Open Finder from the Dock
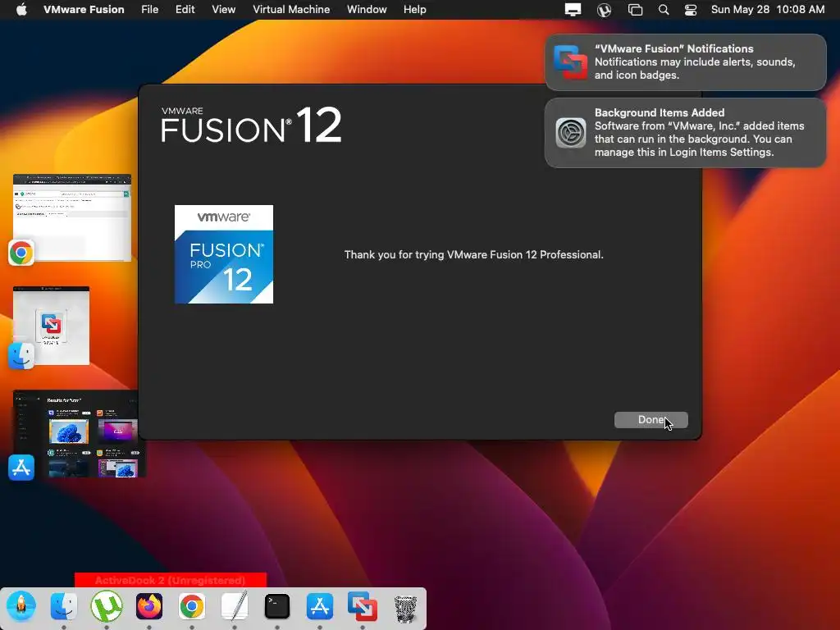Screen dimensions: 840x630 pyautogui.click(x=64, y=606)
